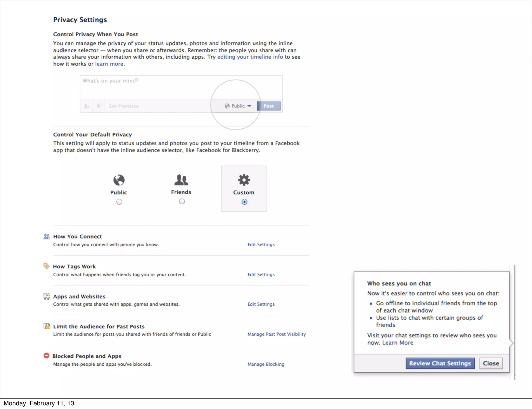Screen dimensions: 532x409
Task: Select the Custom radio button
Action: [x=244, y=202]
